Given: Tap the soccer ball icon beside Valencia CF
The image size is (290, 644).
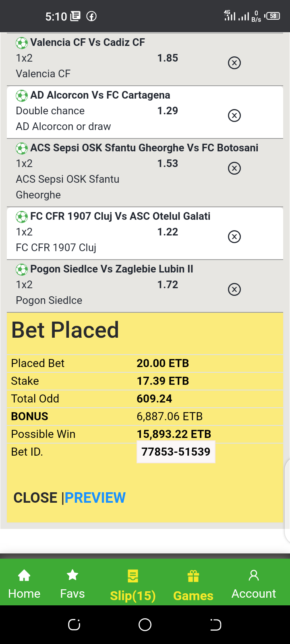Looking at the screenshot, I should click(22, 43).
